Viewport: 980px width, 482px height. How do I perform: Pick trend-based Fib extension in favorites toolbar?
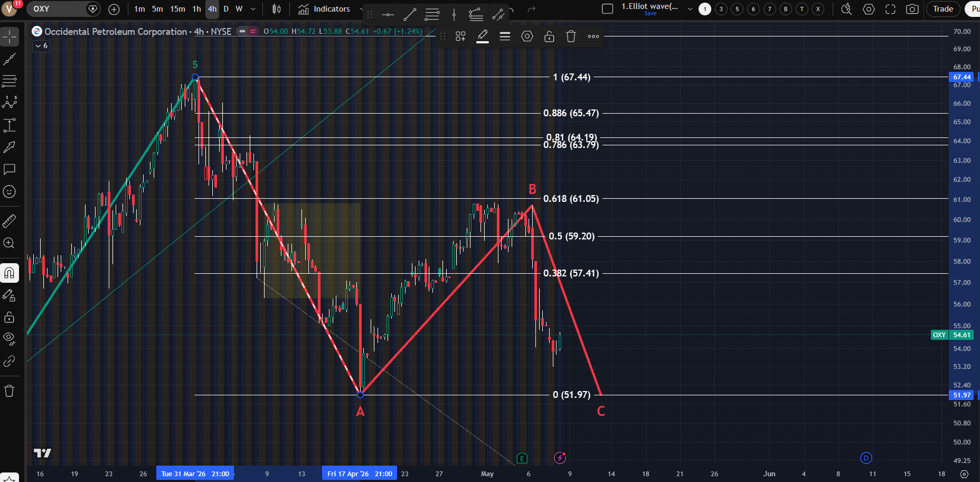476,15
